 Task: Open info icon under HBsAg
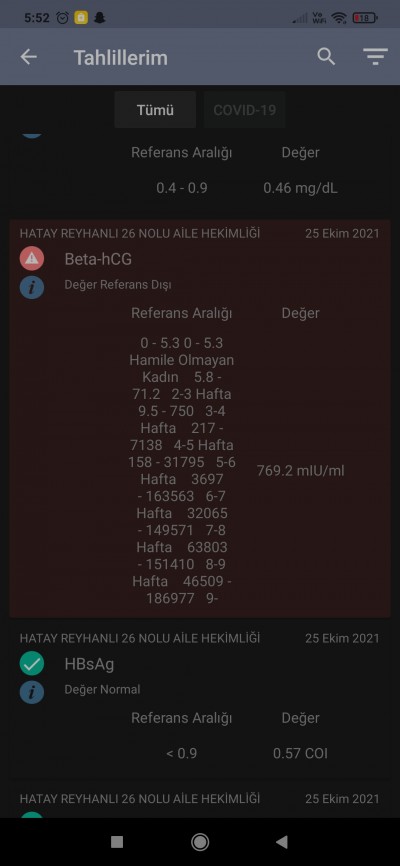click(31, 691)
